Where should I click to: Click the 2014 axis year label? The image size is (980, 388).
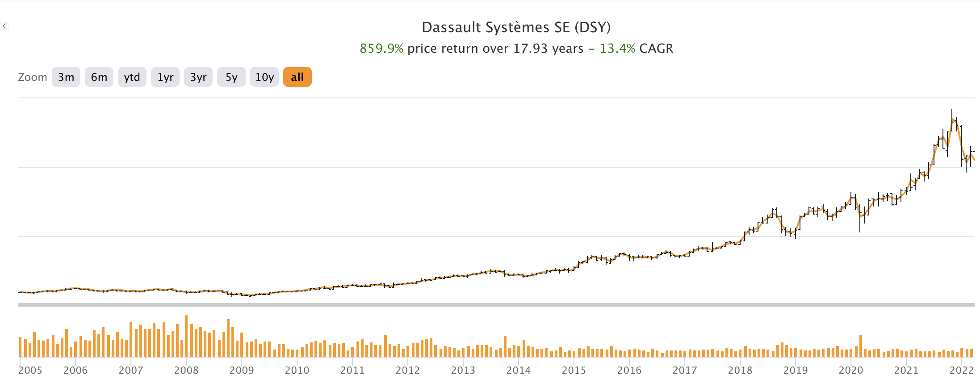click(519, 370)
